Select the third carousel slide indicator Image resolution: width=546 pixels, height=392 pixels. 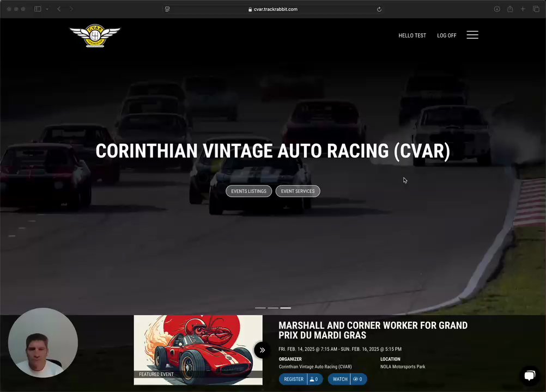286,308
